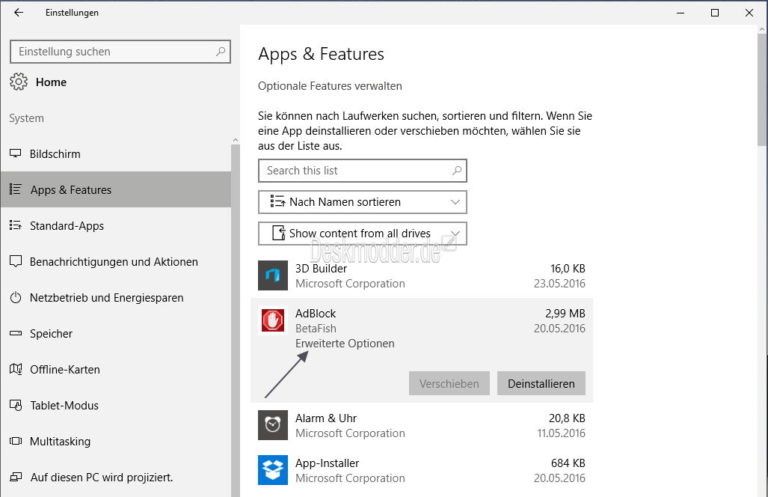Image resolution: width=768 pixels, height=497 pixels.
Task: Click the 20,8 KB size value
Action: click(567, 418)
